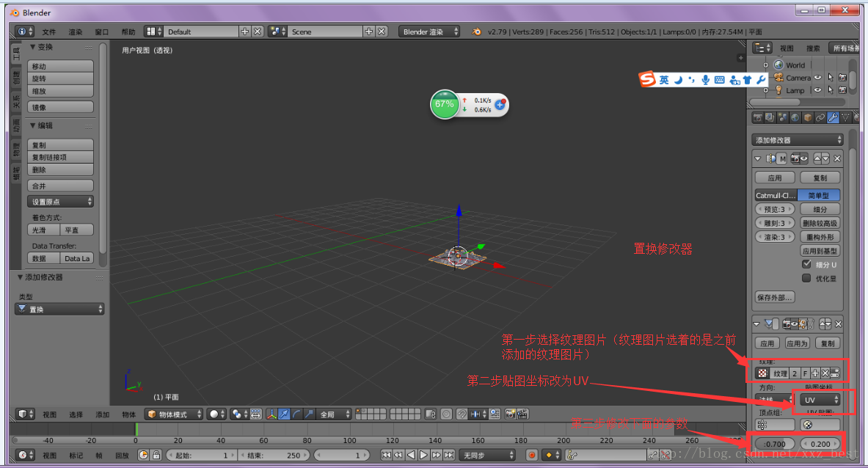
Task: Click the Object cube properties tab icon
Action: 808,117
